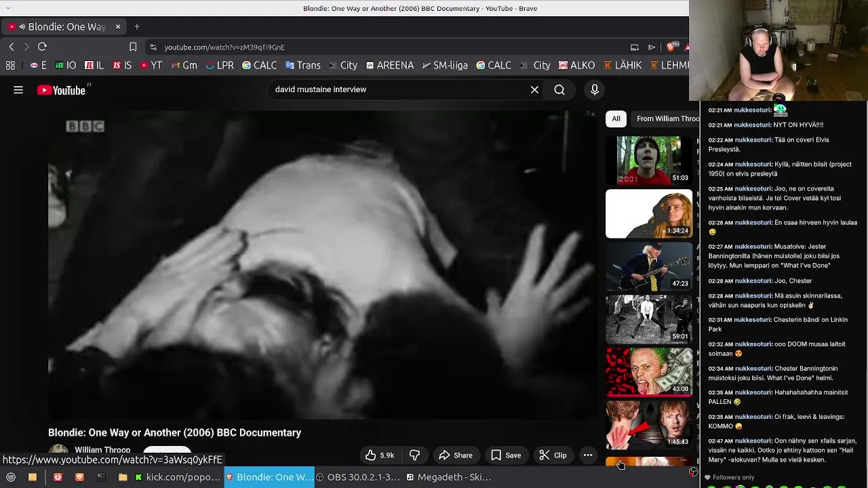Open the cast media icon in toolbar

point(635,47)
